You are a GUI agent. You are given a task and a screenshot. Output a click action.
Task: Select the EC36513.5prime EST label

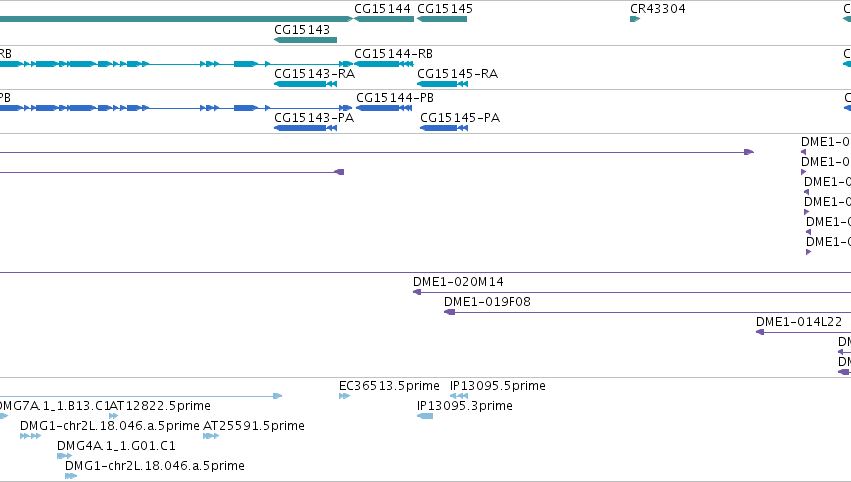pyautogui.click(x=389, y=386)
